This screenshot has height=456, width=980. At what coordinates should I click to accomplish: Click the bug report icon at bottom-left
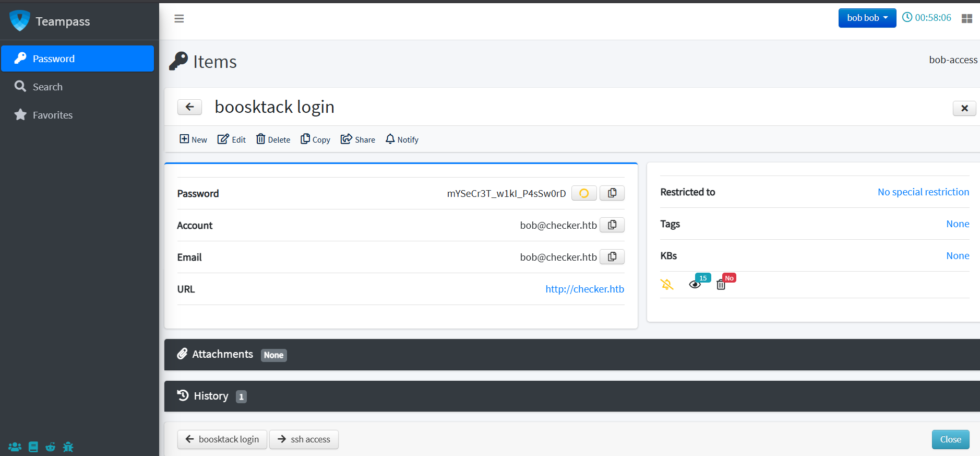[x=68, y=447]
